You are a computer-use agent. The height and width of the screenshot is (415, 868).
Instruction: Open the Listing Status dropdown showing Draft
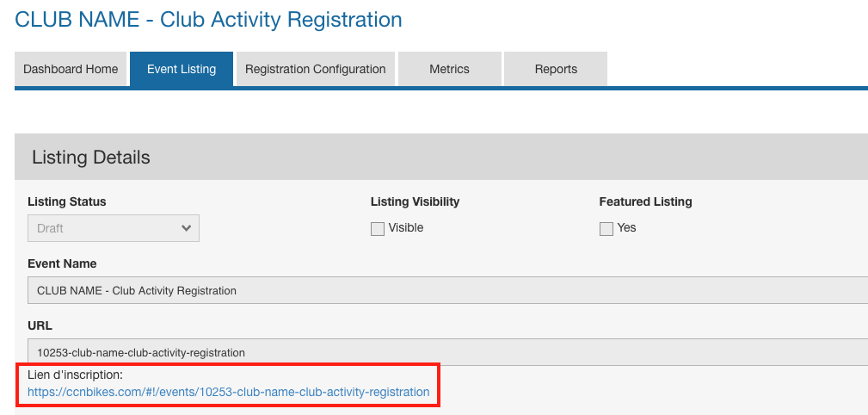[x=113, y=228]
